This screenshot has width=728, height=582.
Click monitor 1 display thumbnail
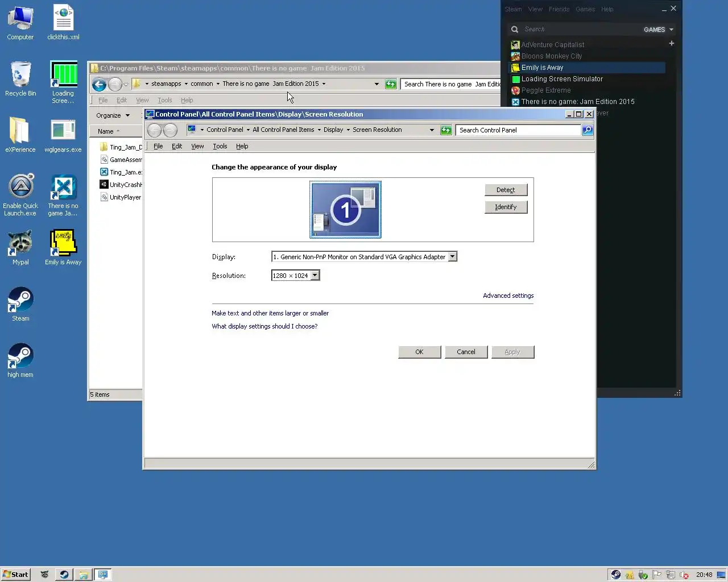(x=345, y=210)
